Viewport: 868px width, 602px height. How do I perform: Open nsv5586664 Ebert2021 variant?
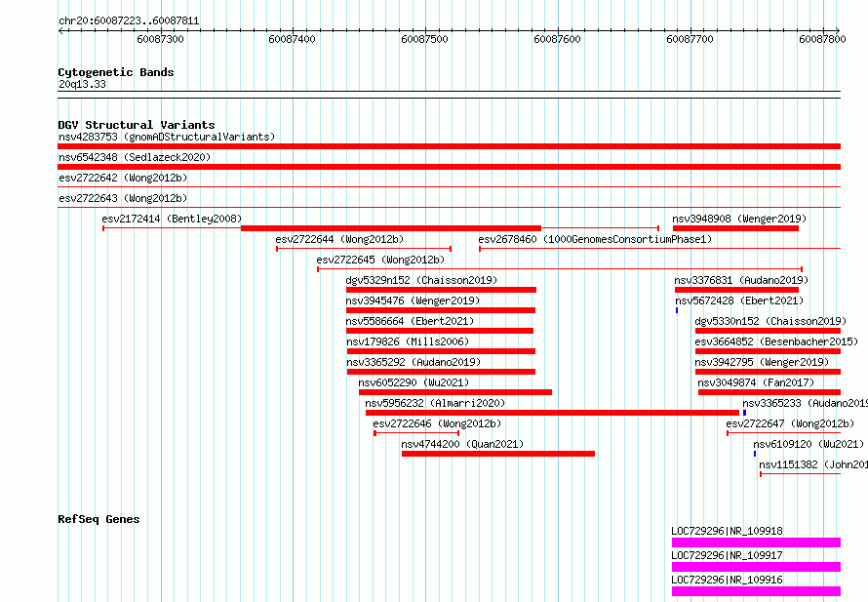[410, 321]
